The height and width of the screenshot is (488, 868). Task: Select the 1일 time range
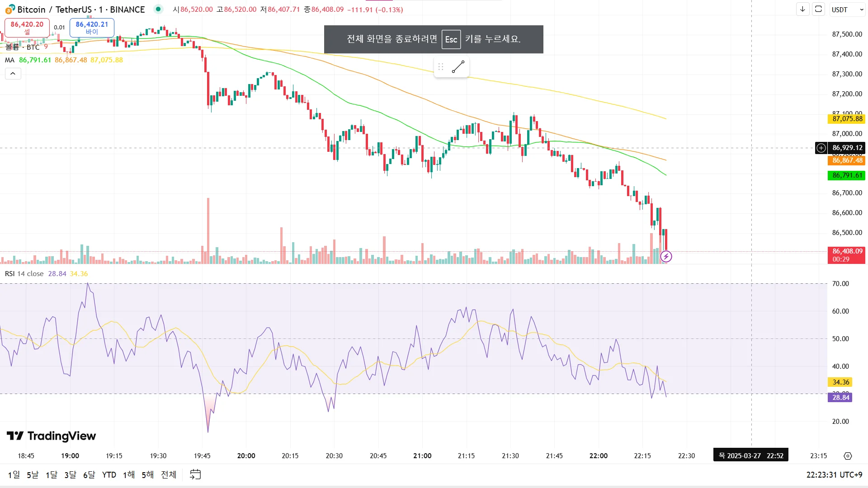[x=14, y=475]
